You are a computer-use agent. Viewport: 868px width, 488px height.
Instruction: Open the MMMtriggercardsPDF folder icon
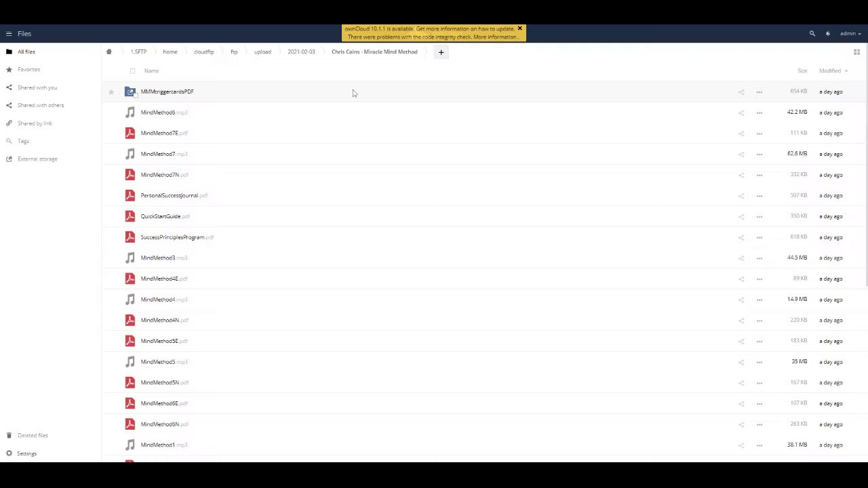[x=130, y=91]
